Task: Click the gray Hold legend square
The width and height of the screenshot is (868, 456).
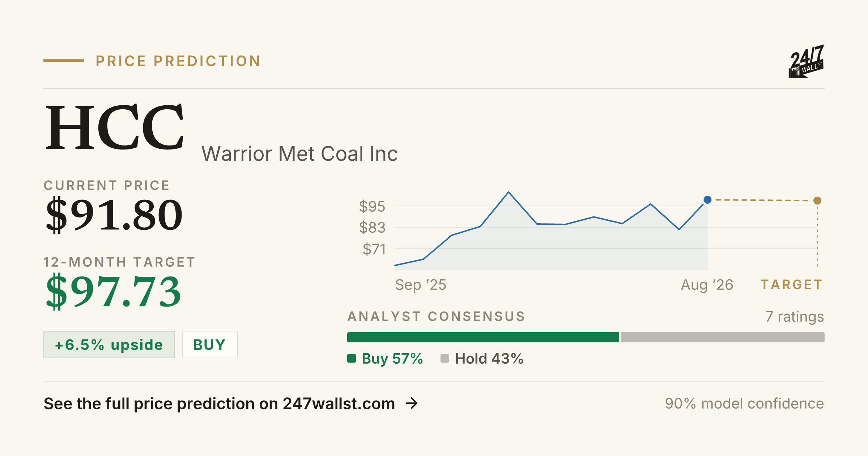Action: (x=445, y=358)
